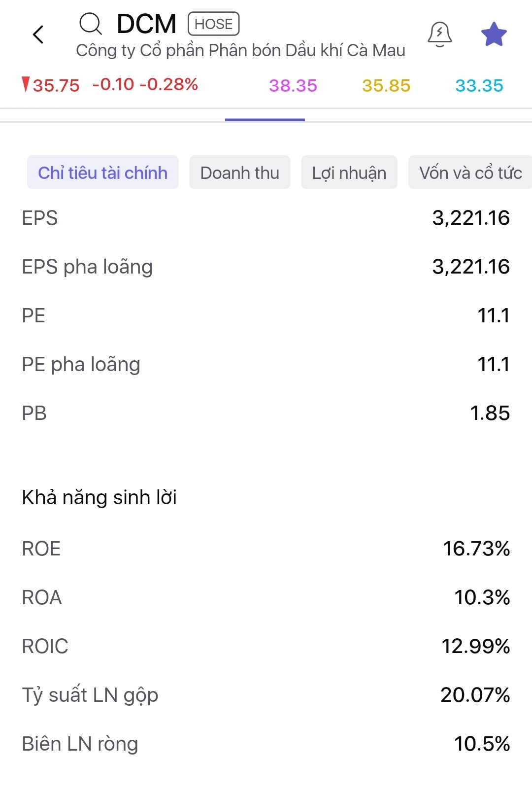Show the Vốn và cổ tức tab
Image resolution: width=532 pixels, height=793 pixels.
[470, 172]
